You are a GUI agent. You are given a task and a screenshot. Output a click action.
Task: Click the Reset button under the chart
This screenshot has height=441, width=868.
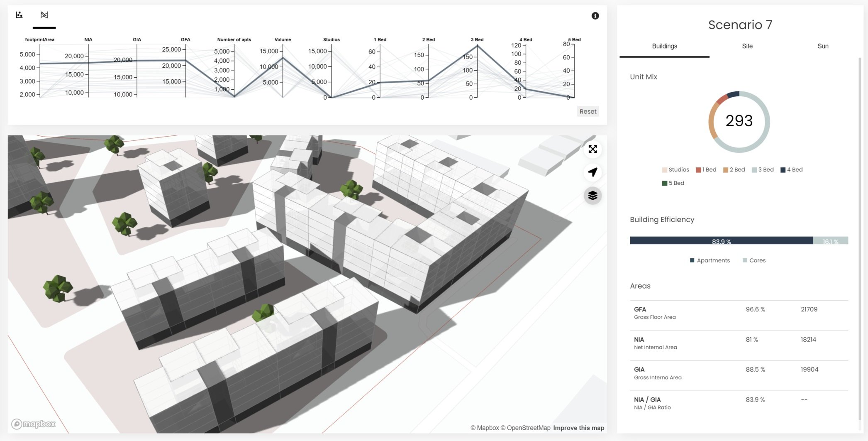coord(588,111)
